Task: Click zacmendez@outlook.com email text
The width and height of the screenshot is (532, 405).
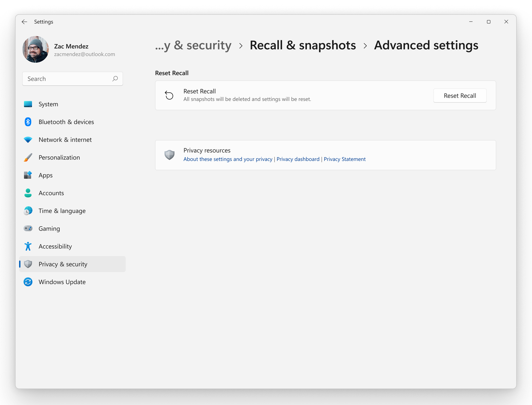Action: pos(85,54)
